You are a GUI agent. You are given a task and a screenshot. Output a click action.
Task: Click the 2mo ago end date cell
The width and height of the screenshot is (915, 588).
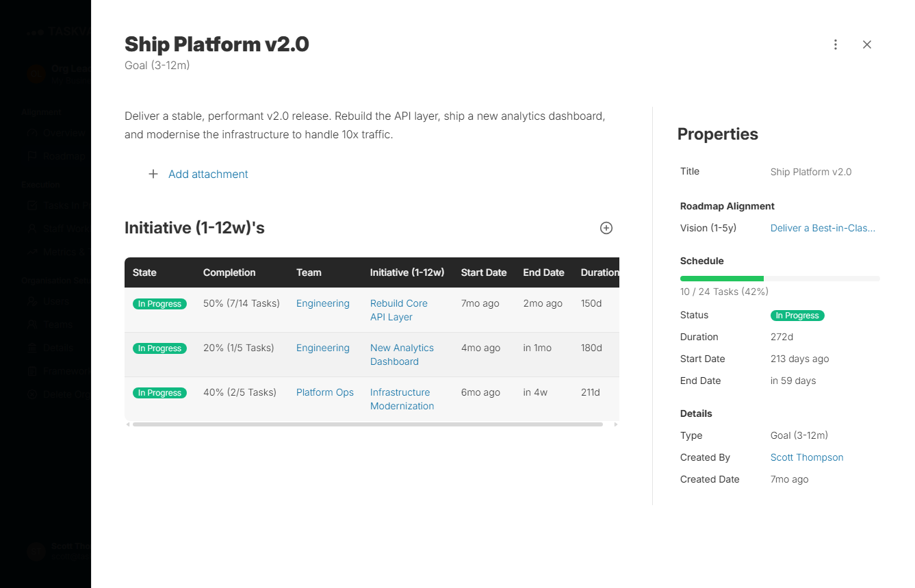click(543, 303)
